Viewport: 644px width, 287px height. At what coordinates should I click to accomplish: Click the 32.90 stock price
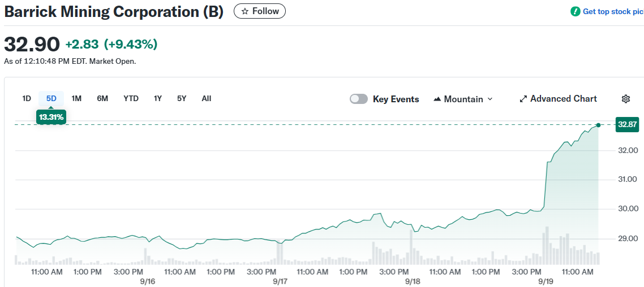click(x=32, y=44)
